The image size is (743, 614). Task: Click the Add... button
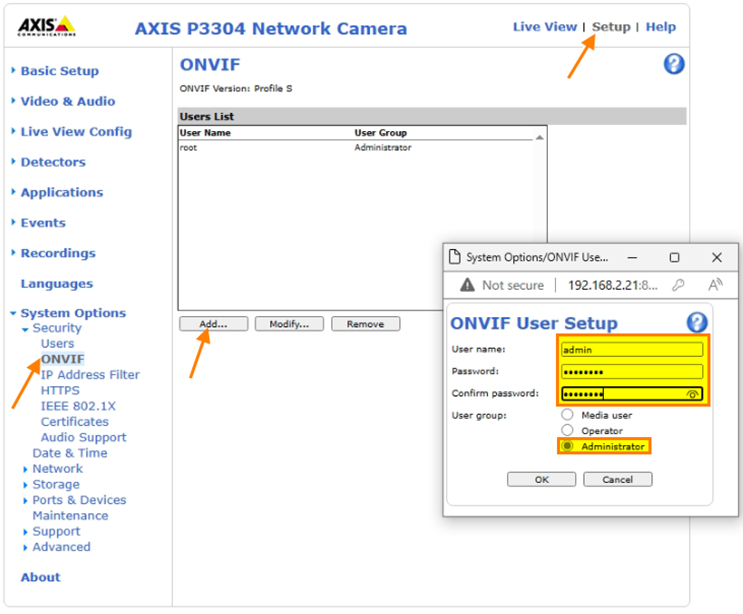coord(213,324)
